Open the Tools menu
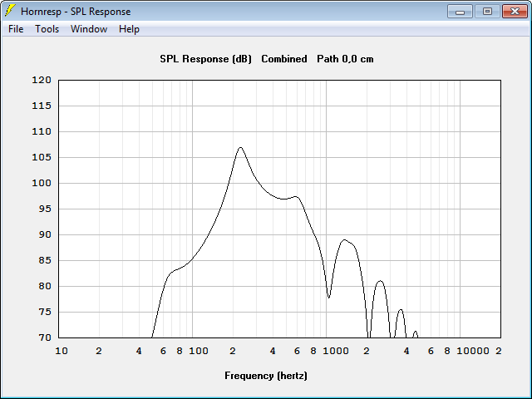Image resolution: width=532 pixels, height=399 pixels. (47, 29)
